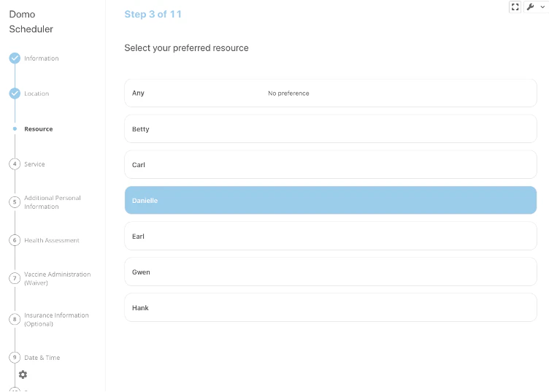Click the fullscreen expand icon
The width and height of the screenshot is (549, 392).
(515, 7)
